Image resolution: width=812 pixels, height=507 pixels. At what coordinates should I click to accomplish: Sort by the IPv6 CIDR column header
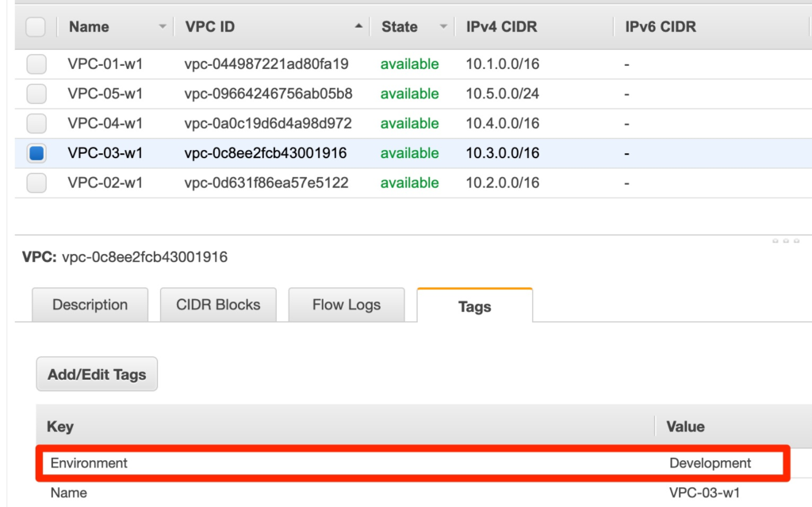coord(660,27)
